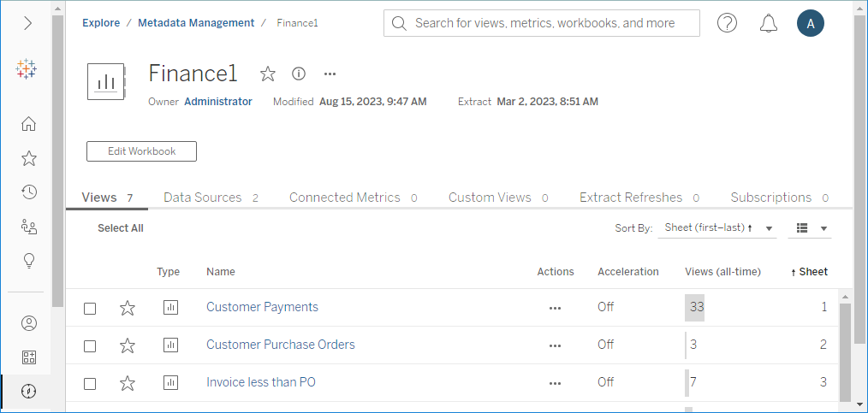Open the Home icon in sidebar
This screenshot has height=413, width=868.
(28, 124)
